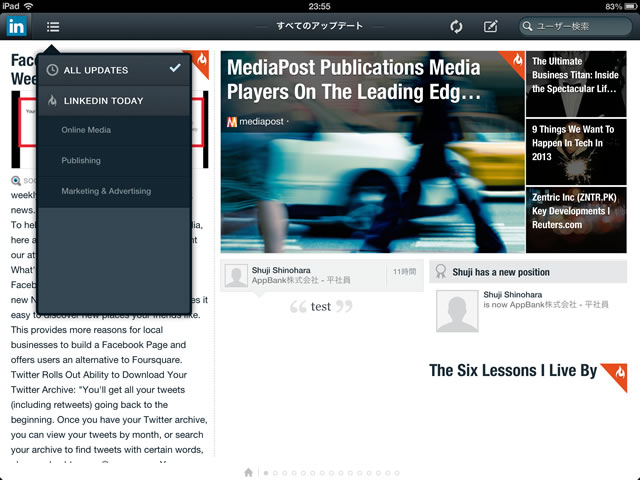Toggle the list menu icon
Image resolution: width=640 pixels, height=480 pixels.
click(x=53, y=27)
